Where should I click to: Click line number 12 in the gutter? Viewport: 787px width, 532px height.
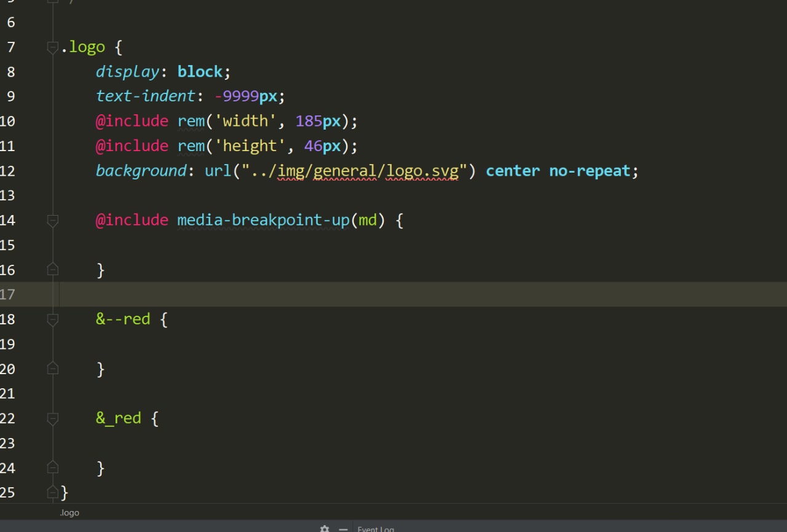click(x=7, y=171)
